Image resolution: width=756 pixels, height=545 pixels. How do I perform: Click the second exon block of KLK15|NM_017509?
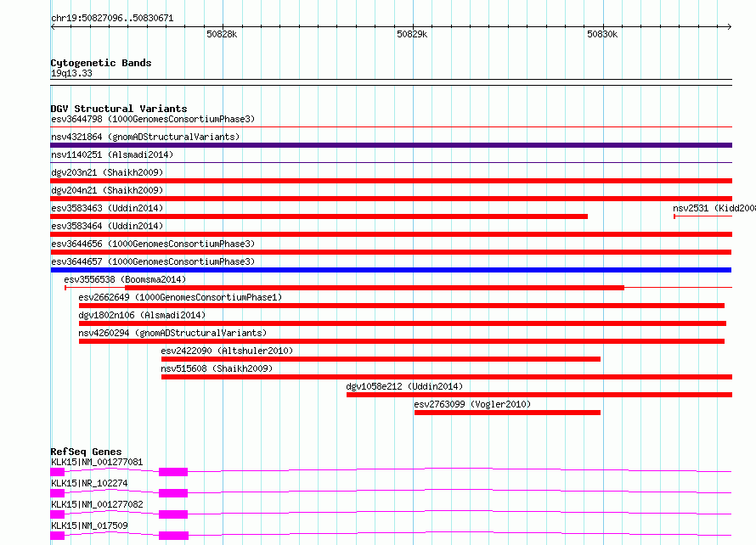coord(173,536)
